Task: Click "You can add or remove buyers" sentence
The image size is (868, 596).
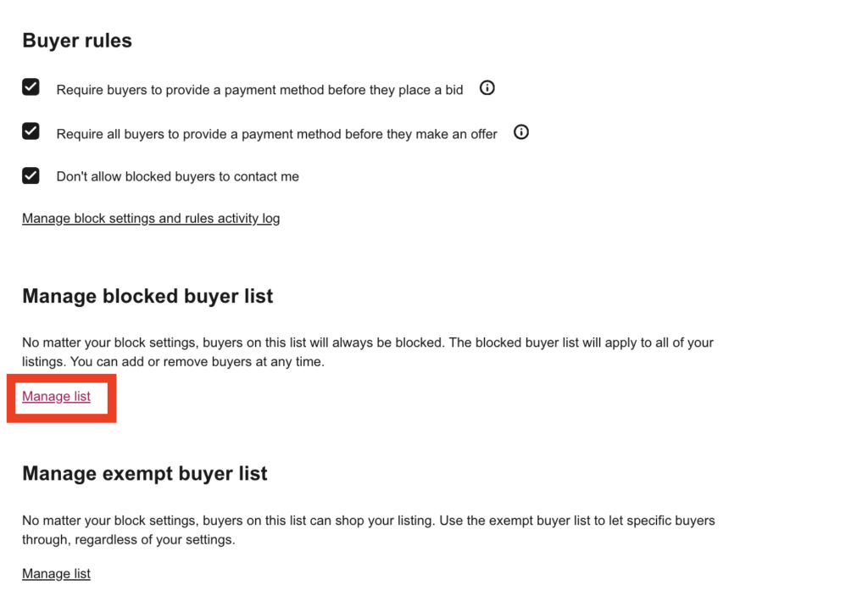Action: 198,362
